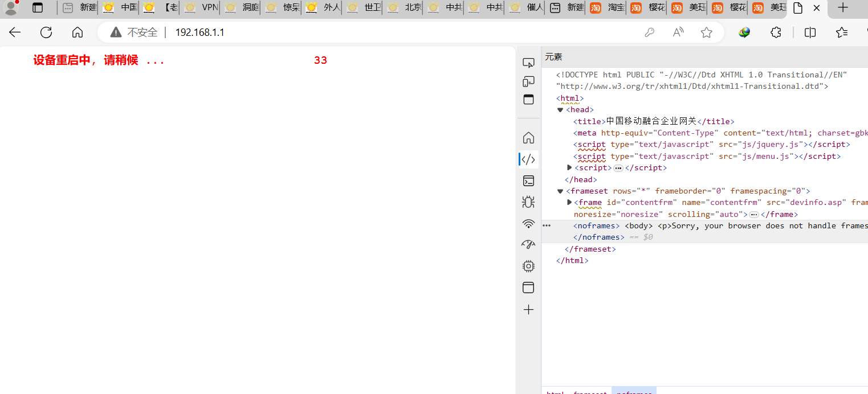Add this page to favorites with star

[x=707, y=32]
